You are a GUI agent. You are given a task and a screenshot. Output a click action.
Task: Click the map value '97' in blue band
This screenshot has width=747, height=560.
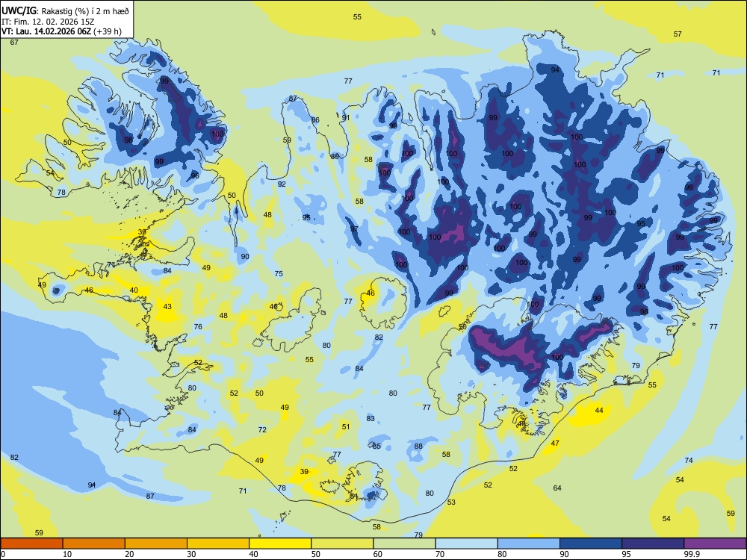354,229
